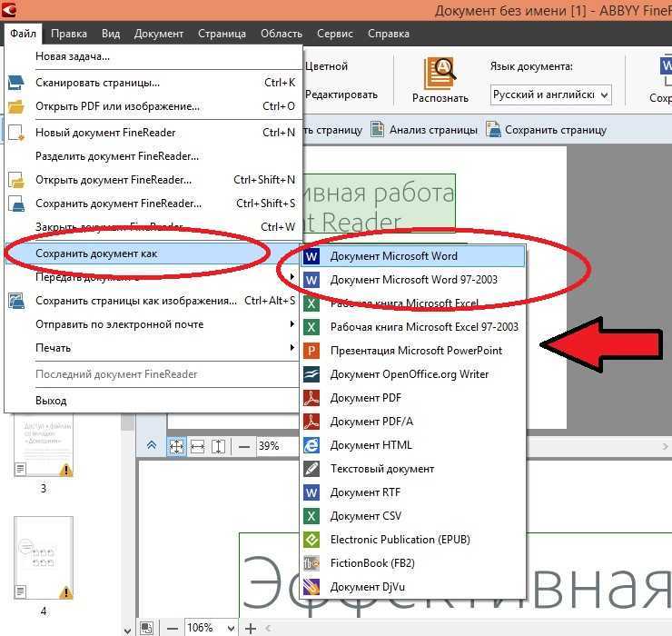The image size is (672, 636).
Task: Select Презентация Microsoft PowerPoint format
Action: (x=413, y=351)
